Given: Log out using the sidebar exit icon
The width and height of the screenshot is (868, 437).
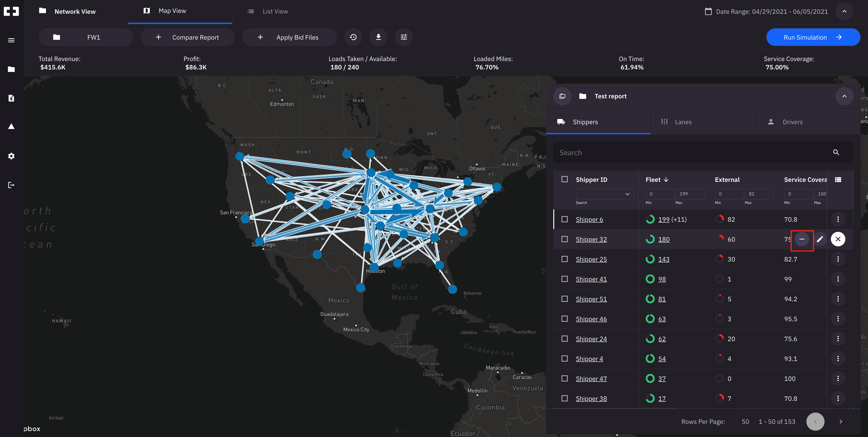Looking at the screenshot, I should point(11,185).
